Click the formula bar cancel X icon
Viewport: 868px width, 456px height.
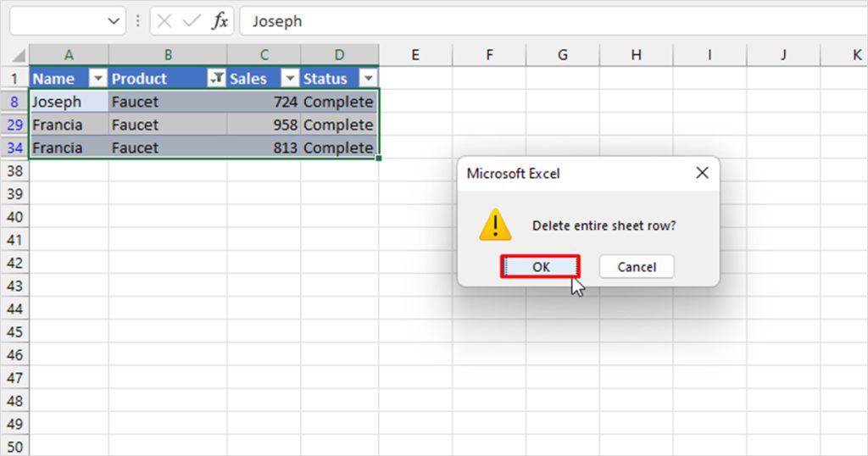[x=164, y=21]
